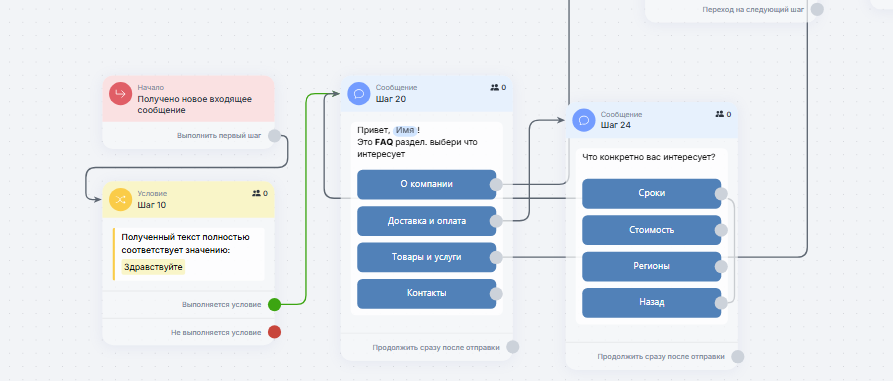The width and height of the screenshot is (893, 381).
Task: Click the label Выполняется условие
Action: tap(222, 305)
